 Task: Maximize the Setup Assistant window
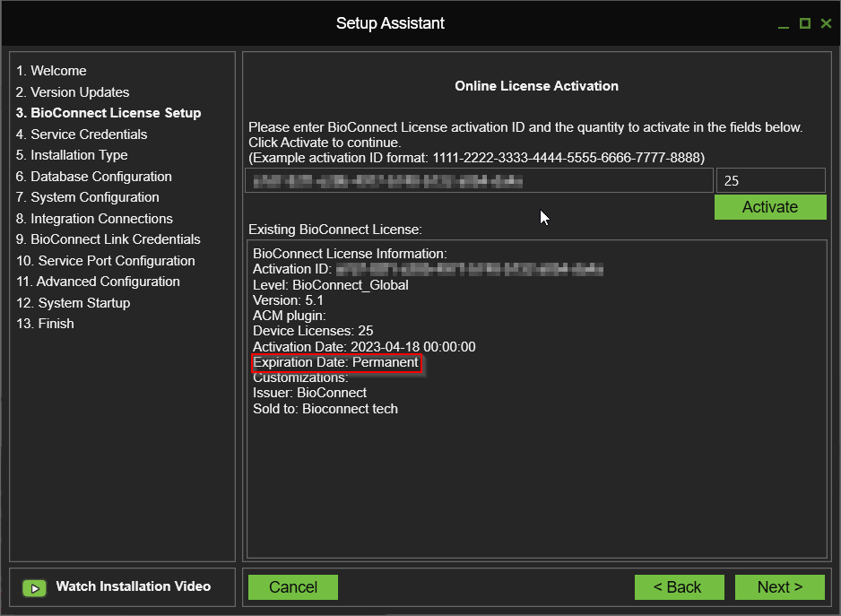coord(805,23)
